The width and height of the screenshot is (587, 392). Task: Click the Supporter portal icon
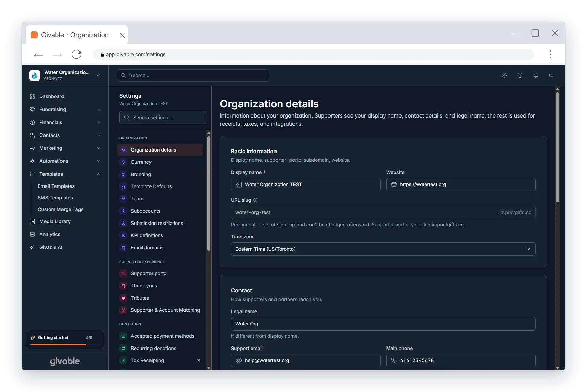(x=124, y=273)
